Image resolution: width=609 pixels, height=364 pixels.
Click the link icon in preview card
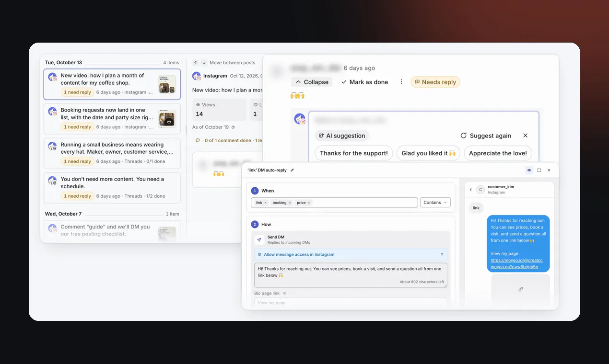521,289
